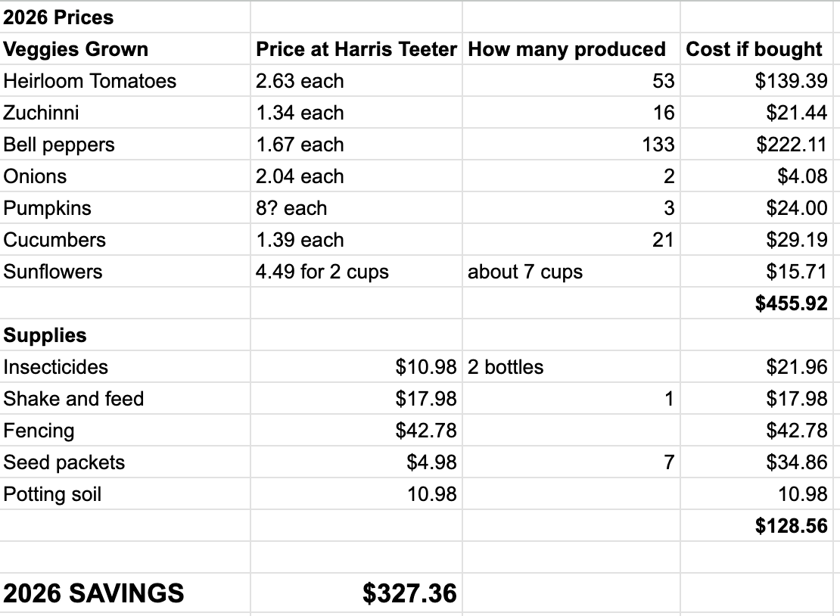Click the 'How many produced' header cell
This screenshot has width=840, height=616.
pos(571,48)
